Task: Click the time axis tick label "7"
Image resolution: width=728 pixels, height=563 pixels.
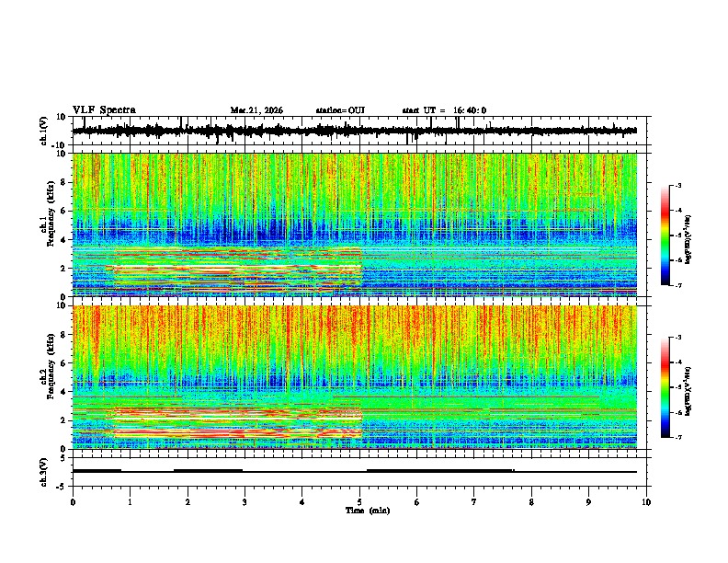Action: (474, 502)
